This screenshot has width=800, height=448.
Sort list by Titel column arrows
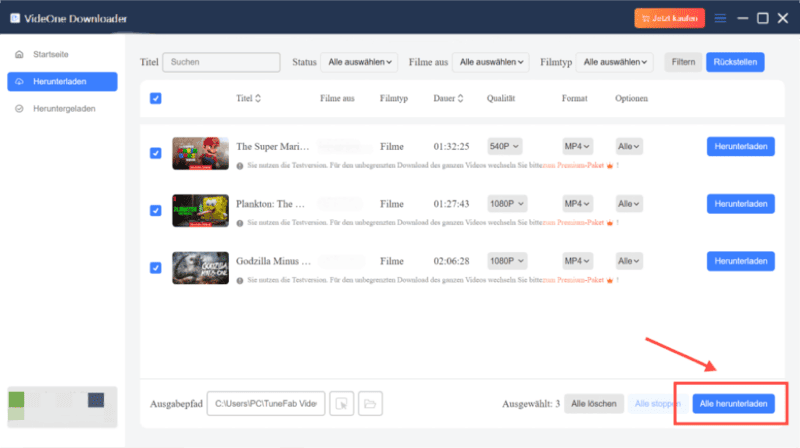(259, 99)
